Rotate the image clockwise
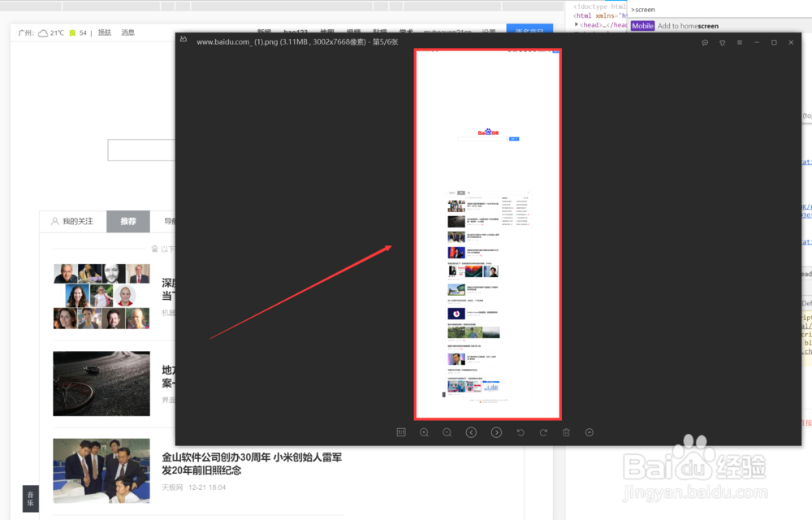Viewport: 812px width, 520px height. click(x=543, y=432)
